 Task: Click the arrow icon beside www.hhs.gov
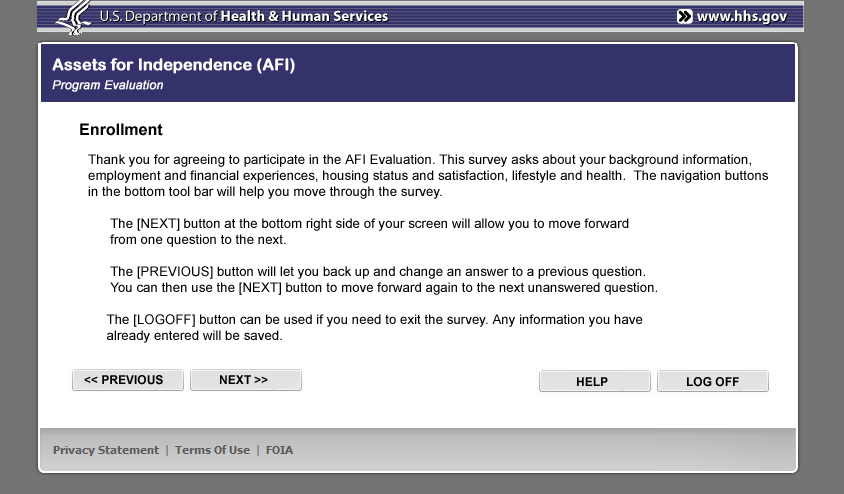click(684, 16)
